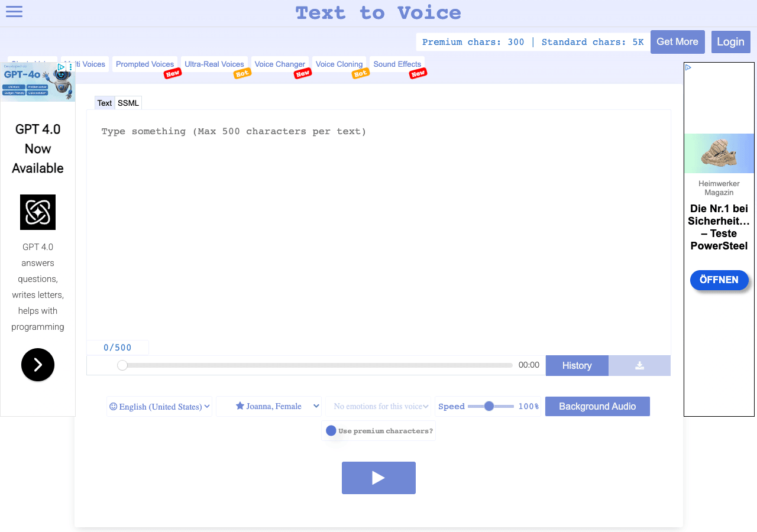
Task: Click the AdChoices icon on the right ad
Action: coord(688,67)
